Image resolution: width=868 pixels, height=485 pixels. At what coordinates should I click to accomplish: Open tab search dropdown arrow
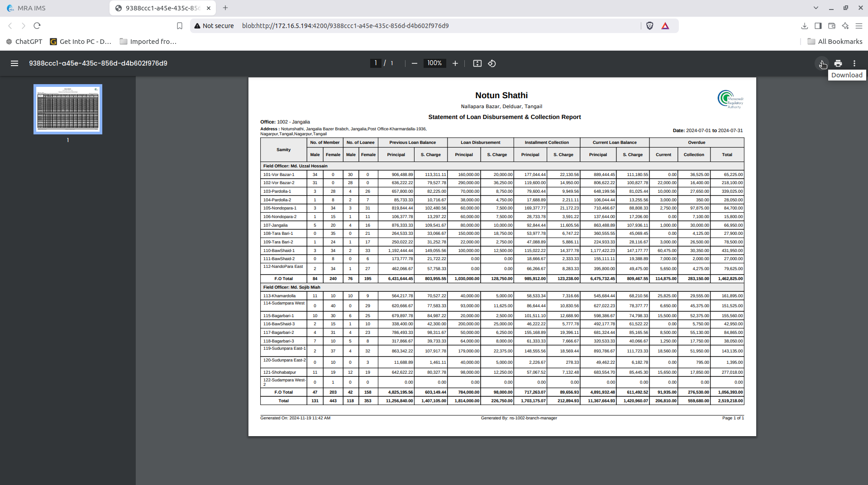(816, 8)
